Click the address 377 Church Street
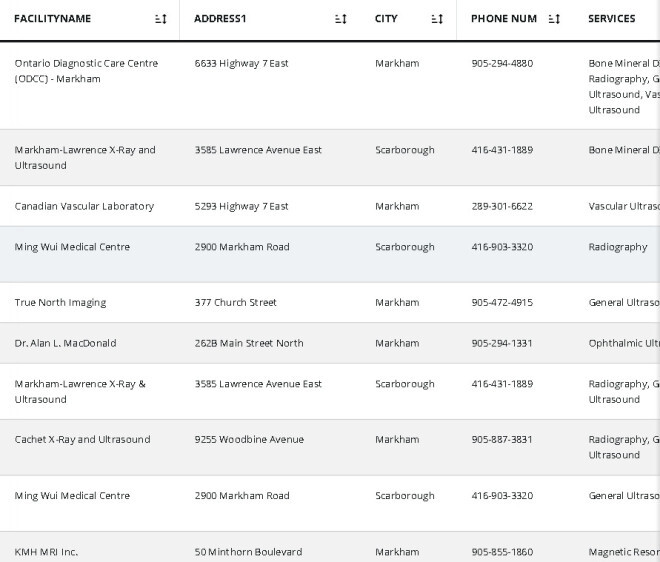This screenshot has width=660, height=562. point(236,302)
